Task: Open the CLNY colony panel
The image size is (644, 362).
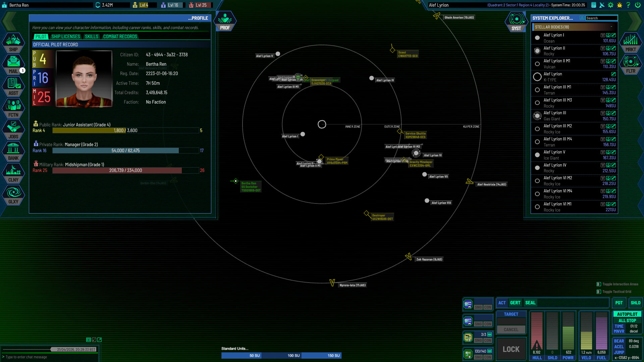Action: (13, 173)
